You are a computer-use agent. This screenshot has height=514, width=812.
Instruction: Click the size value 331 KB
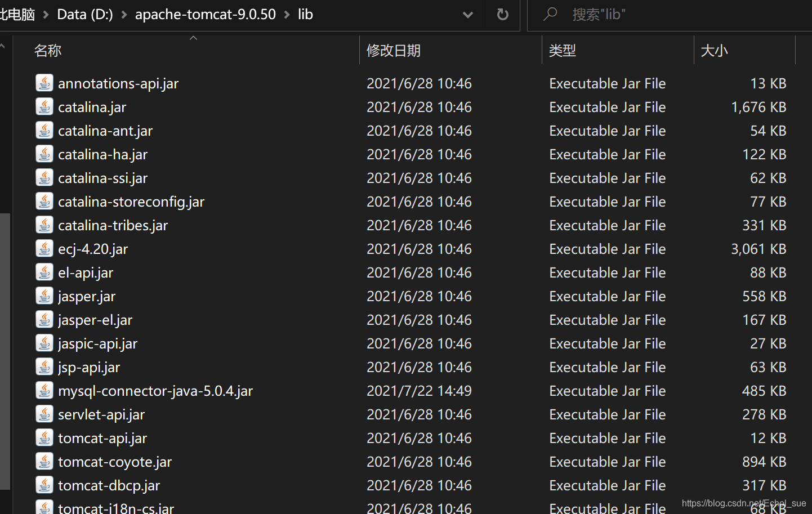pos(764,225)
